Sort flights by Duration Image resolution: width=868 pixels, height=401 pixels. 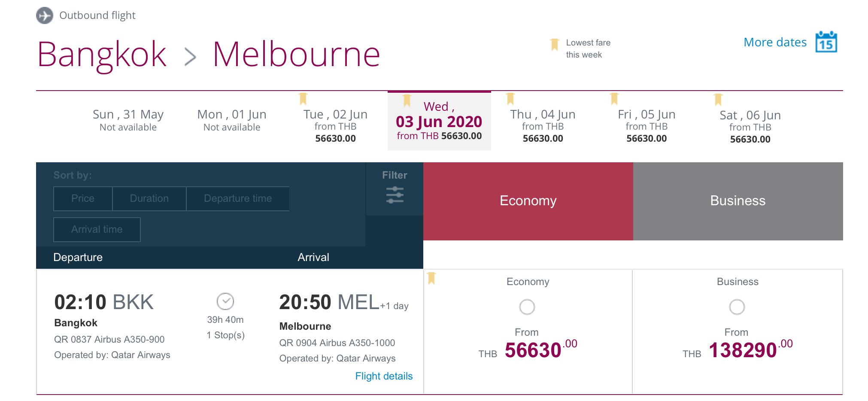click(x=149, y=198)
